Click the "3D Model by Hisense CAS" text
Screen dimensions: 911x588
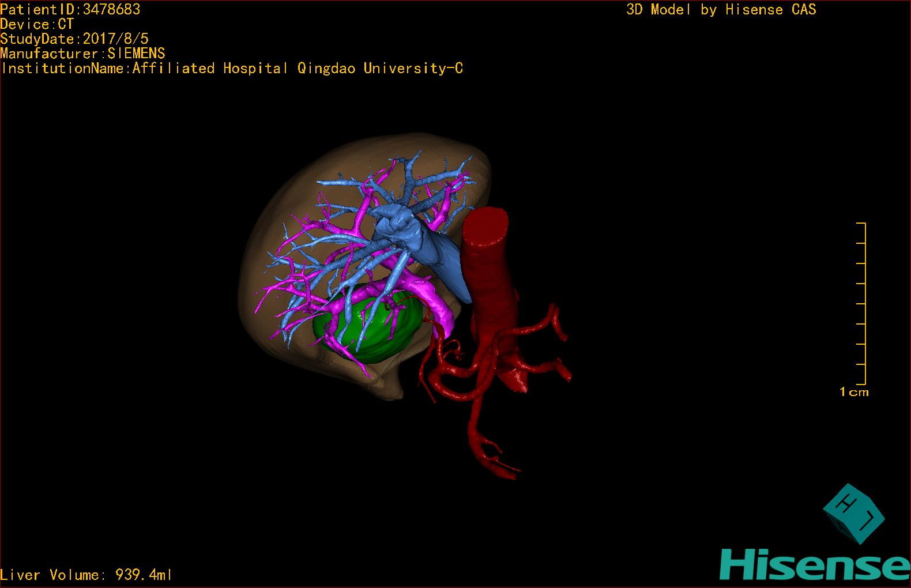(x=721, y=10)
